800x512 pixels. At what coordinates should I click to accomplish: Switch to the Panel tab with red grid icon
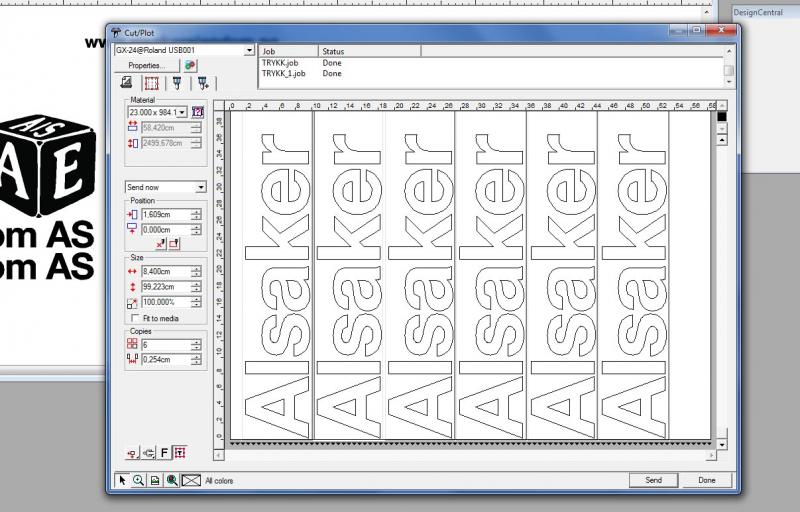[x=152, y=83]
